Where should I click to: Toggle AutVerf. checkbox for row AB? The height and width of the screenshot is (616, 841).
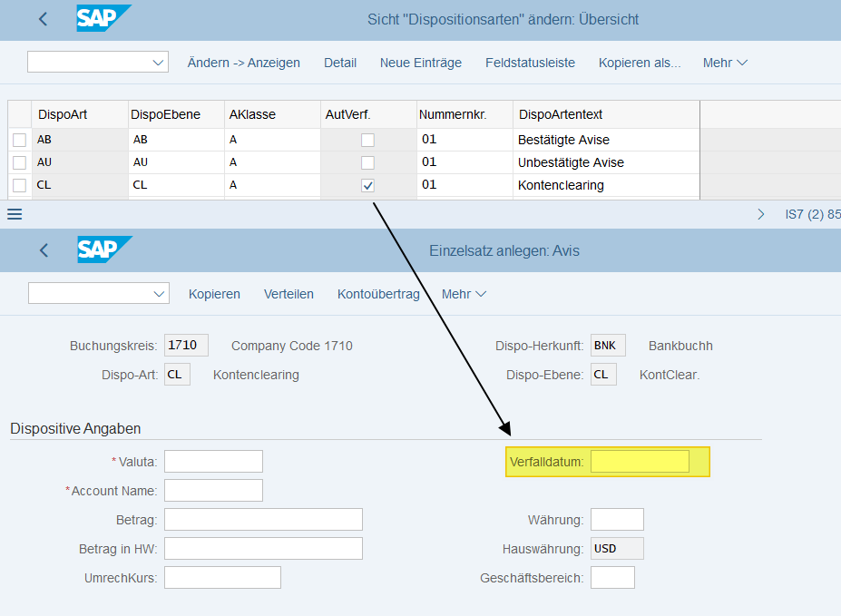click(367, 140)
